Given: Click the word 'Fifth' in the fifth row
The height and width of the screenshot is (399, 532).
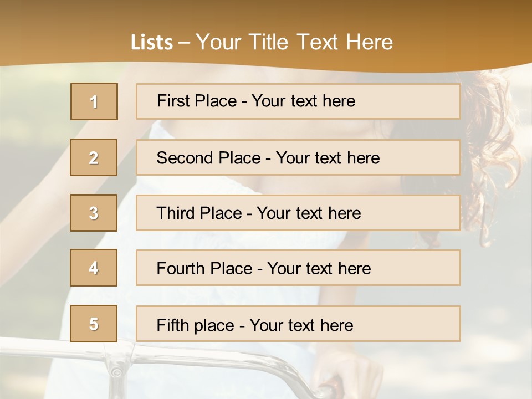Looking at the screenshot, I should 173,325.
